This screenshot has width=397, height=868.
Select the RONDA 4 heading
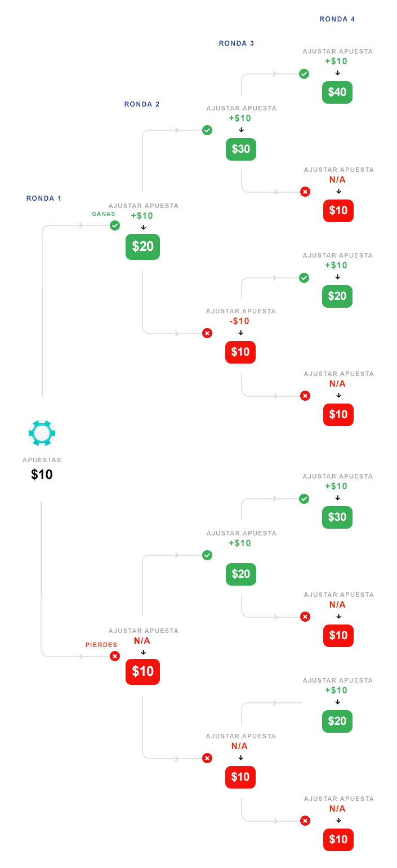tap(337, 19)
